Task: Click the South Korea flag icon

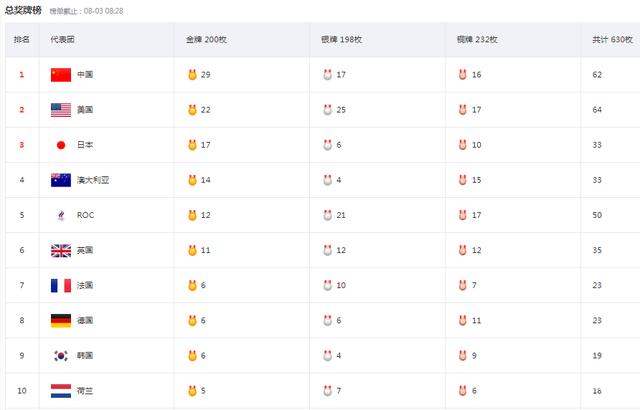Action: [x=61, y=355]
